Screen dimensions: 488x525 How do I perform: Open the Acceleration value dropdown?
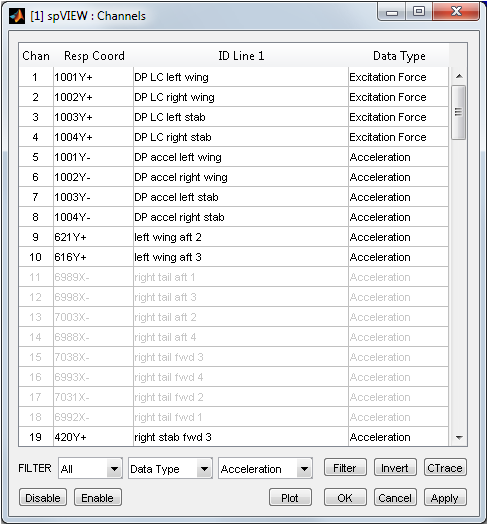265,468
